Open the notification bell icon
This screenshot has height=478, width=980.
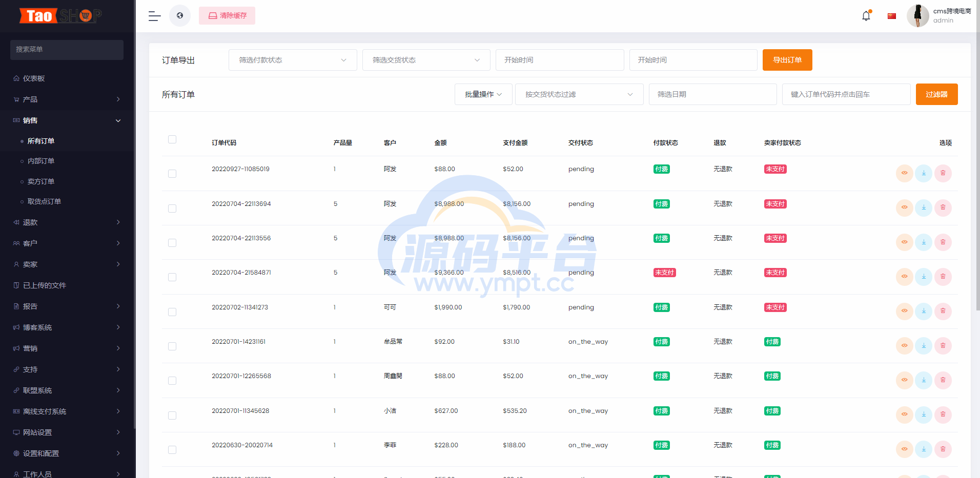click(866, 16)
